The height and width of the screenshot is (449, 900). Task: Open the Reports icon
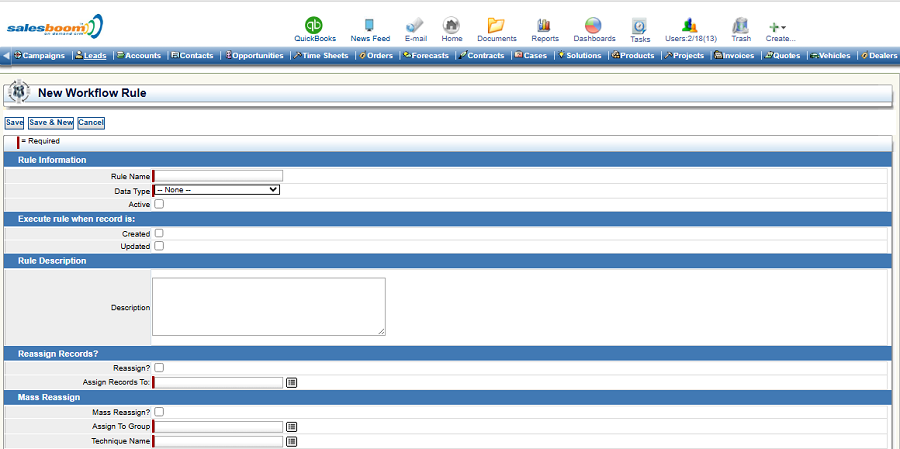tap(545, 25)
